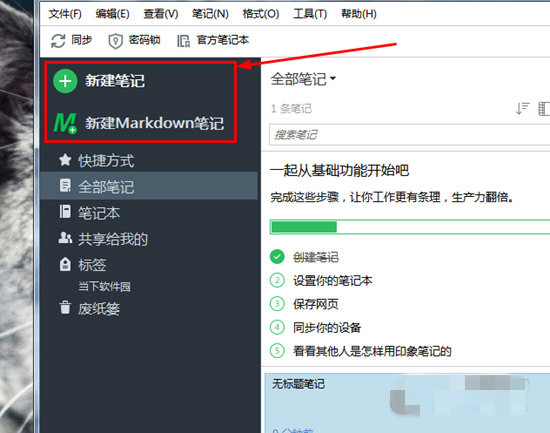Viewport: 550px width, 433px height.
Task: Click the 官方笔记本 notebook icon
Action: click(183, 41)
